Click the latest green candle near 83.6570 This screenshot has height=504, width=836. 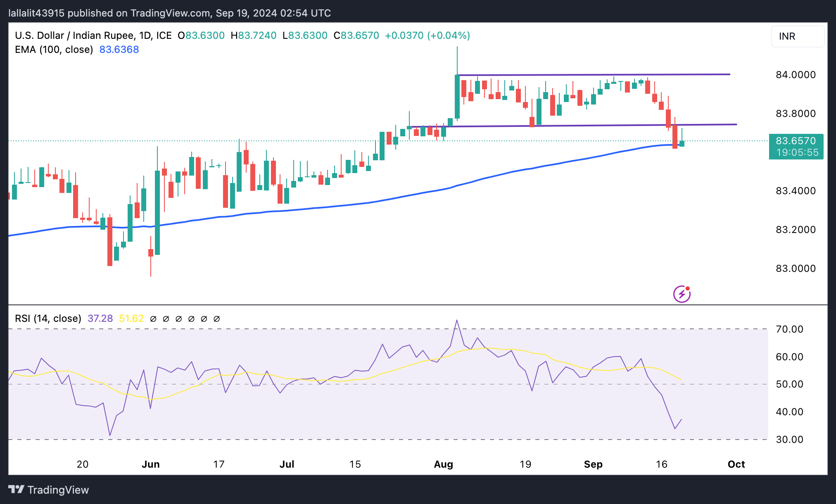(682, 143)
